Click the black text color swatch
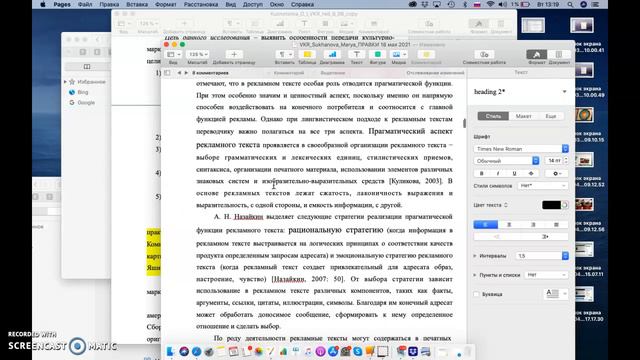Screen dimensions: 640x360 coord(551,205)
